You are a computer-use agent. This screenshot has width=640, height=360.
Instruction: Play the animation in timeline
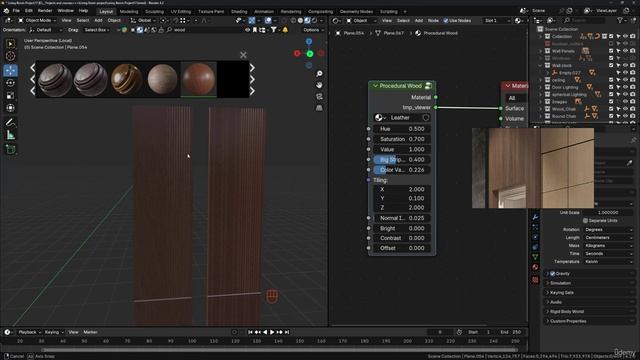click(x=272, y=332)
